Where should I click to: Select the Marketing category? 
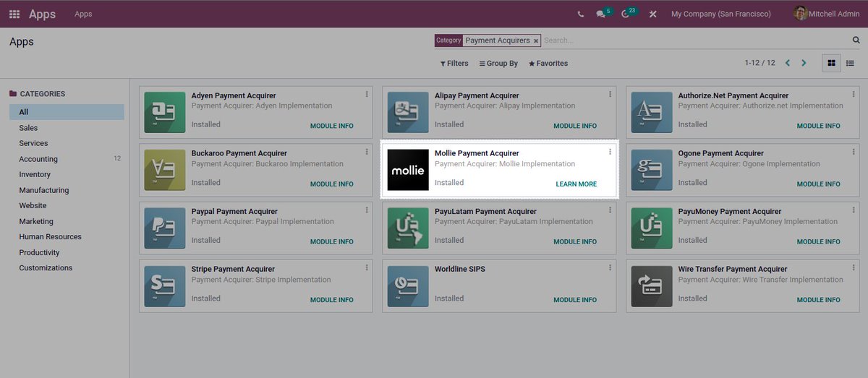click(67, 221)
